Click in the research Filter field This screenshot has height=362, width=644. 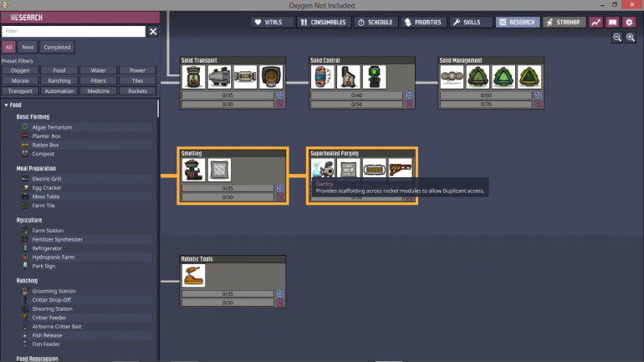74,31
